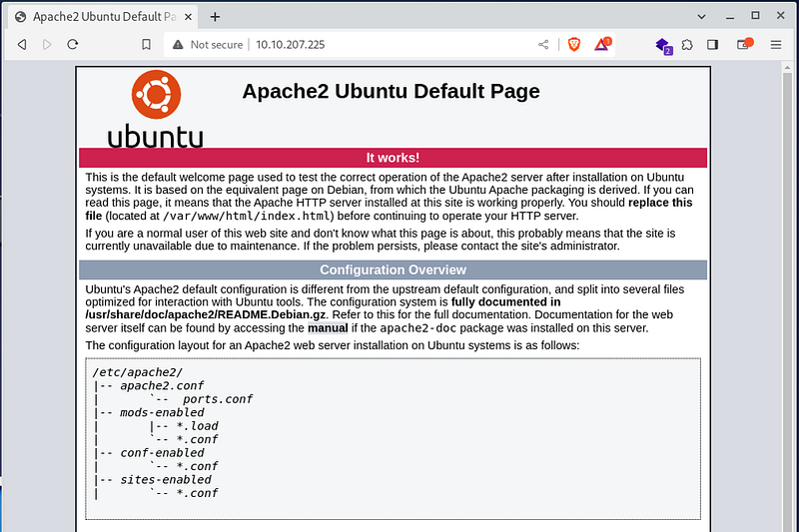Close the Apache2 Ubuntu Default Page tab
Image resolution: width=799 pixels, height=532 pixels.
click(x=188, y=17)
